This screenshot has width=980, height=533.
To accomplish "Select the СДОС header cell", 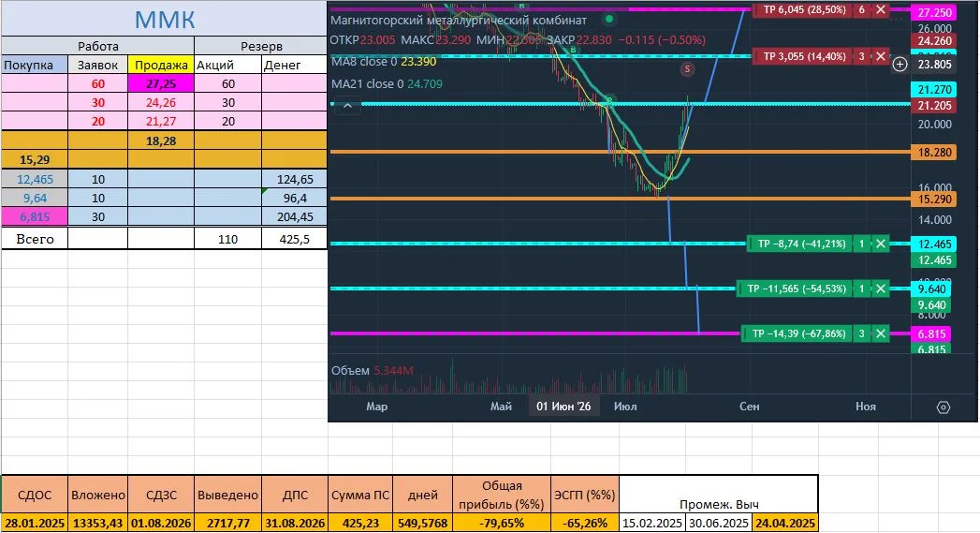I will [x=35, y=495].
